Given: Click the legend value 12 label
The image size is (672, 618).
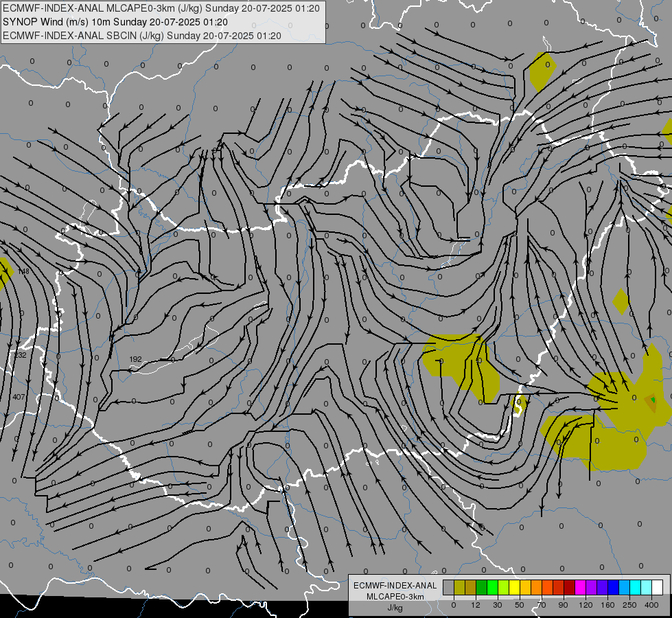Looking at the screenshot, I should 476,605.
